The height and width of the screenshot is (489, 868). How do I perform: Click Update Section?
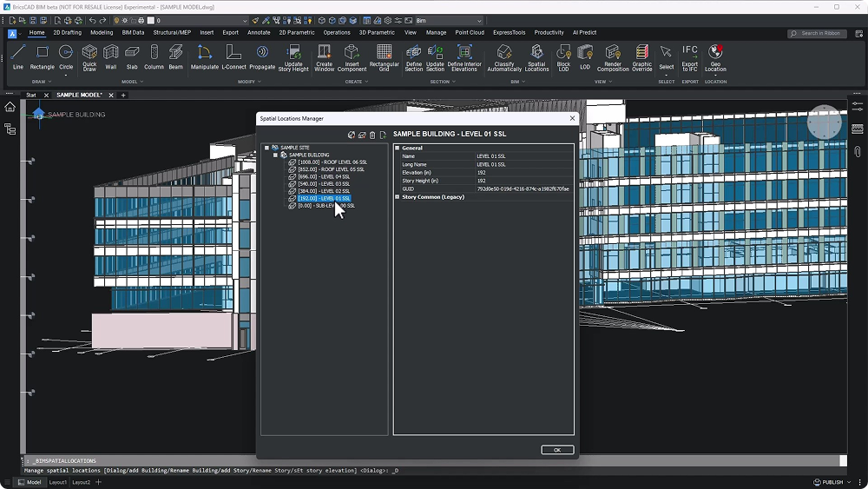[x=435, y=58]
